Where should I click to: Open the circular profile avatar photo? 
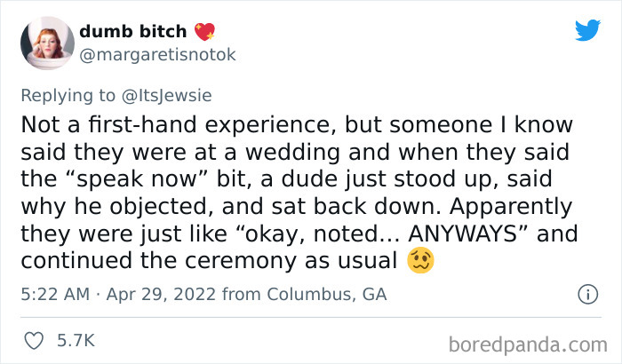click(x=47, y=43)
